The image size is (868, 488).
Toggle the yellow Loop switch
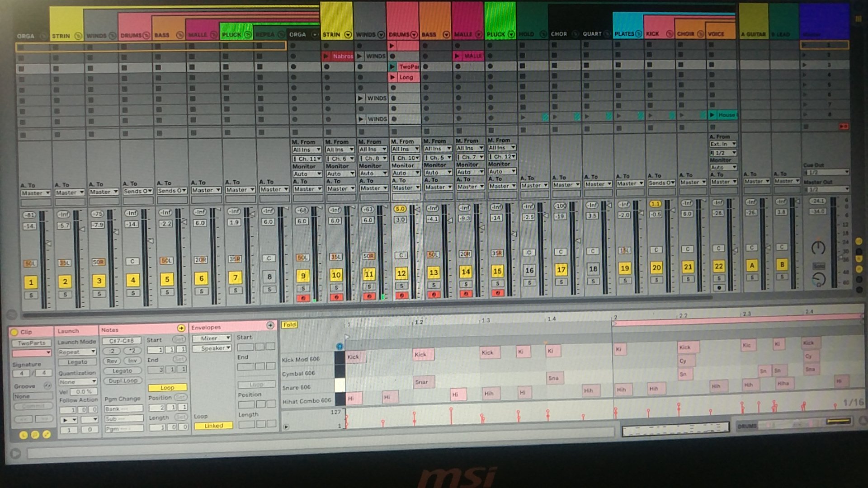click(167, 388)
